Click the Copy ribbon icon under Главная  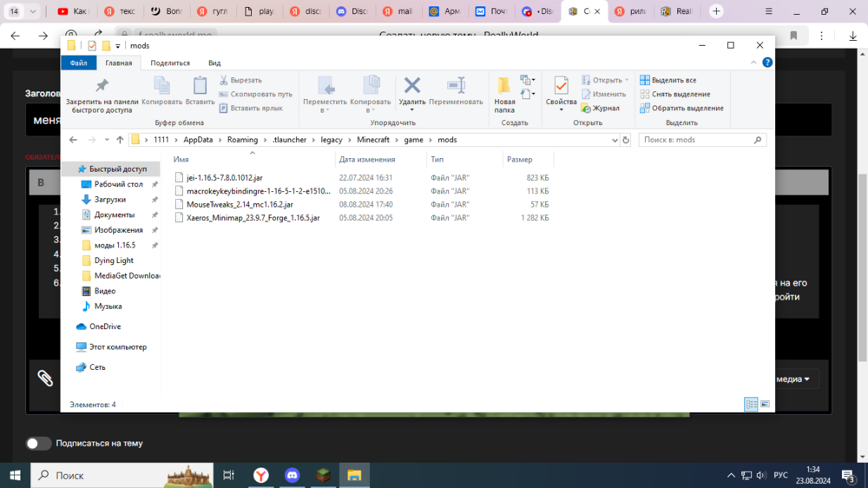[x=161, y=91]
